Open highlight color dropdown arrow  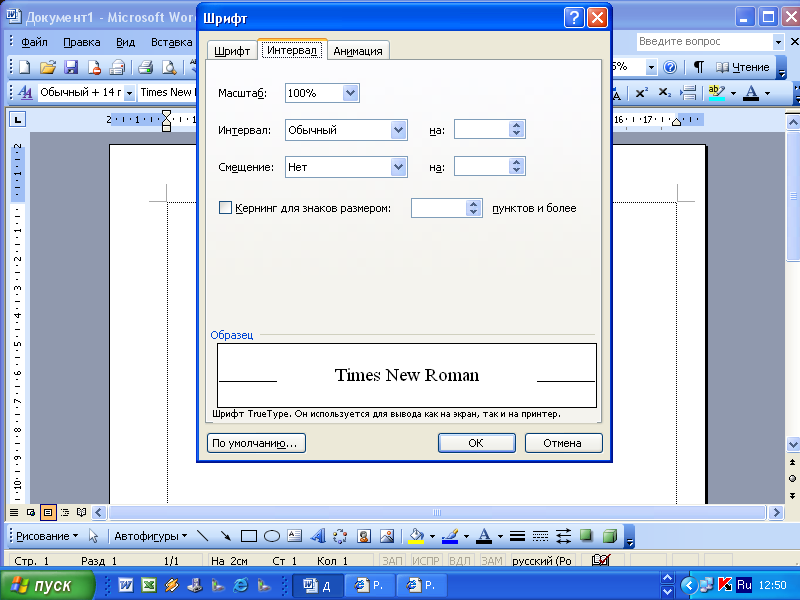coord(733,93)
